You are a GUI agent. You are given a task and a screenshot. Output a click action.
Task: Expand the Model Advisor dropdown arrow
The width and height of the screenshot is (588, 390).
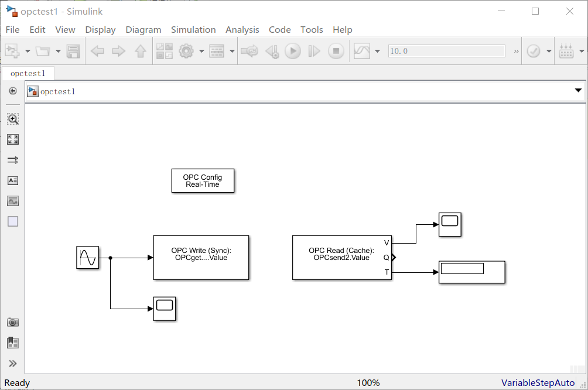(549, 51)
